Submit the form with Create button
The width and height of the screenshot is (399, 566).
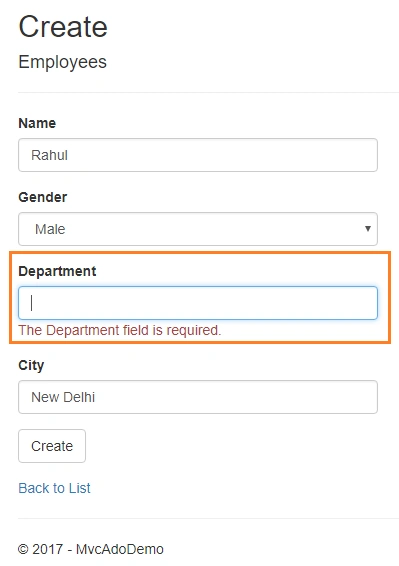tap(52, 446)
